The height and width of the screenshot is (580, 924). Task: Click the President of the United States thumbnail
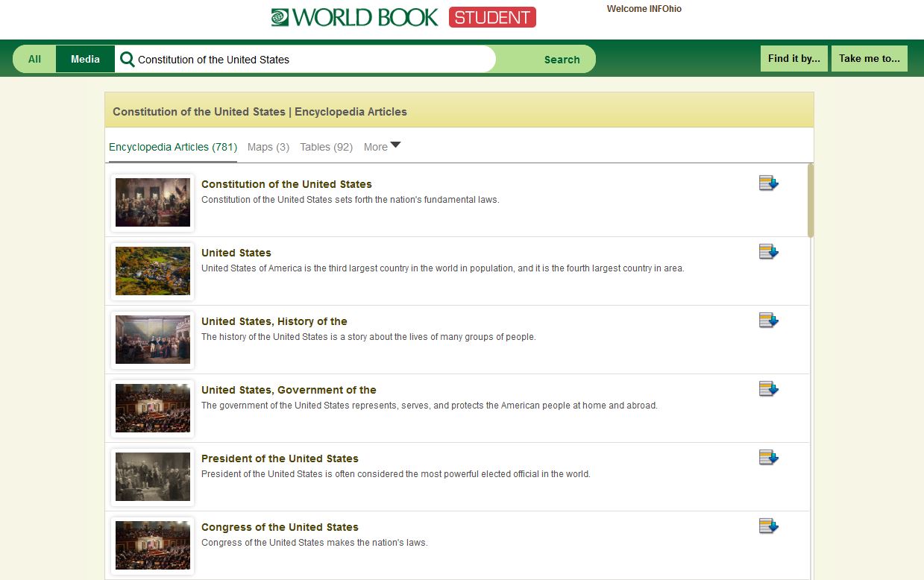coord(153,476)
